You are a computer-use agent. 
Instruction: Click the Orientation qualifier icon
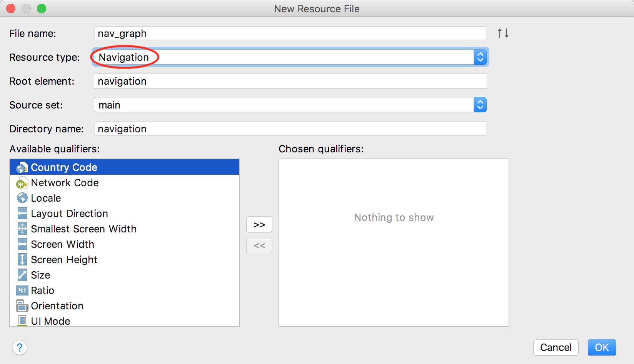tap(22, 306)
